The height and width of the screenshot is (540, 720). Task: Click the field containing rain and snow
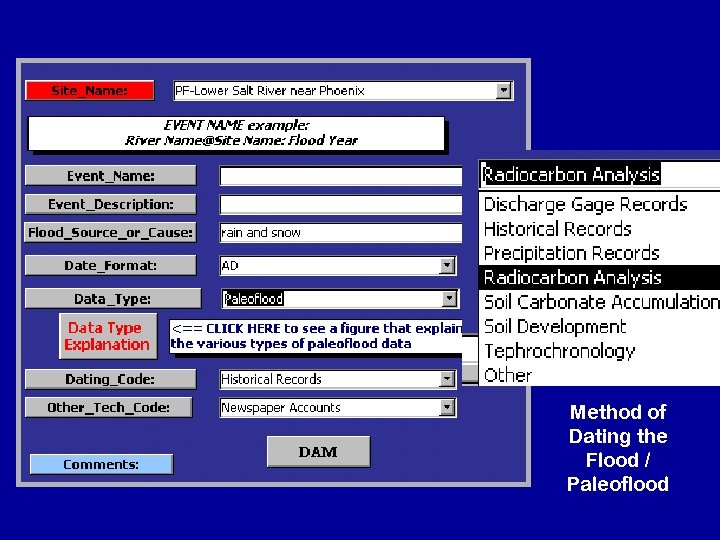click(x=341, y=233)
